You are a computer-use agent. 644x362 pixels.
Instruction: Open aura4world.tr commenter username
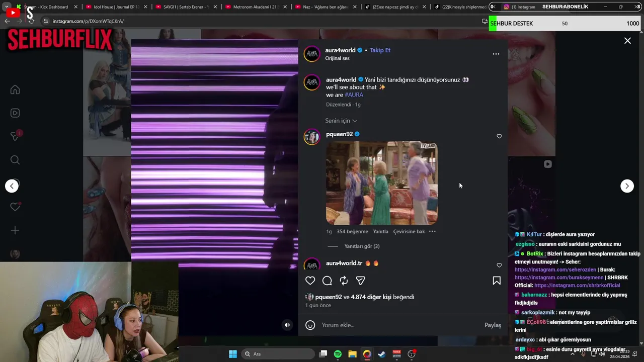tap(344, 263)
